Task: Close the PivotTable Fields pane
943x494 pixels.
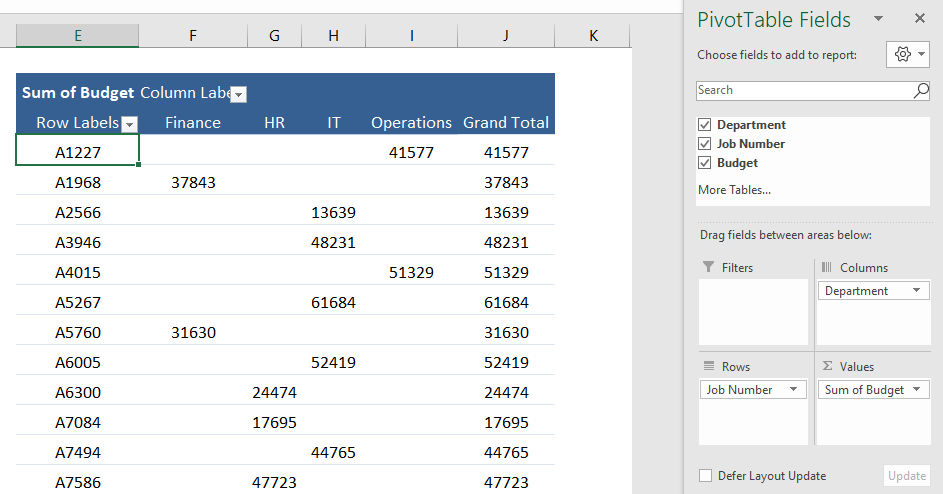Action: coord(920,19)
